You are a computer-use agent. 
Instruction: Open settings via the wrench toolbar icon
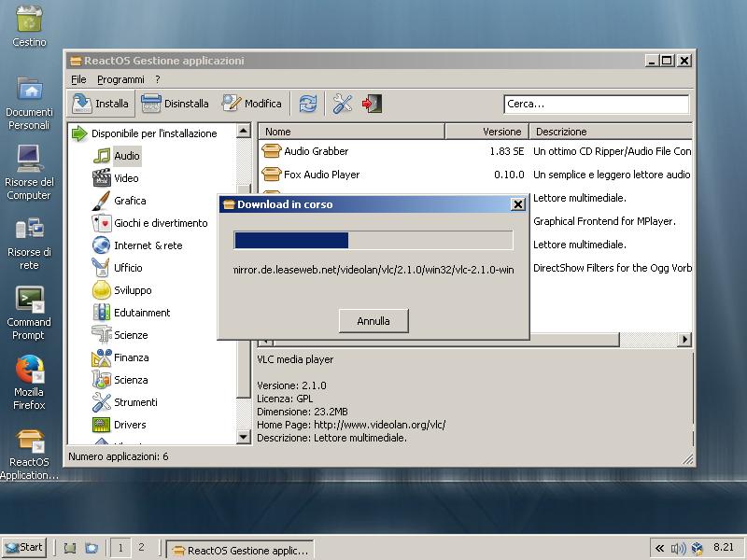tap(342, 104)
